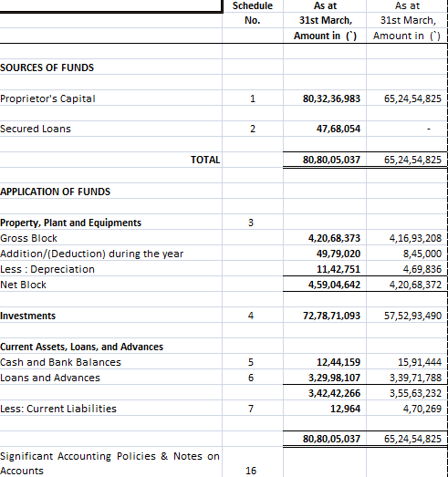
Task: Select the Proprietor's Capital label cell
Action: click(110, 98)
